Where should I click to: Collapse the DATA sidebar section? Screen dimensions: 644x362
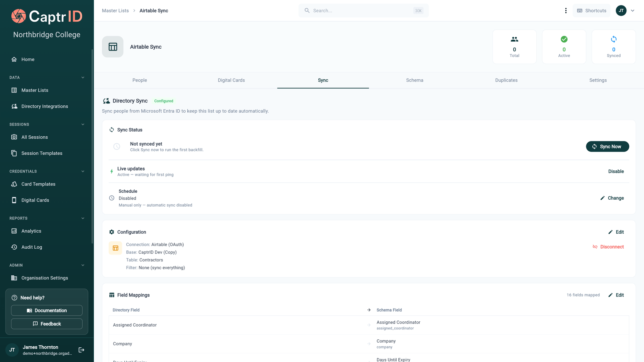(x=83, y=78)
